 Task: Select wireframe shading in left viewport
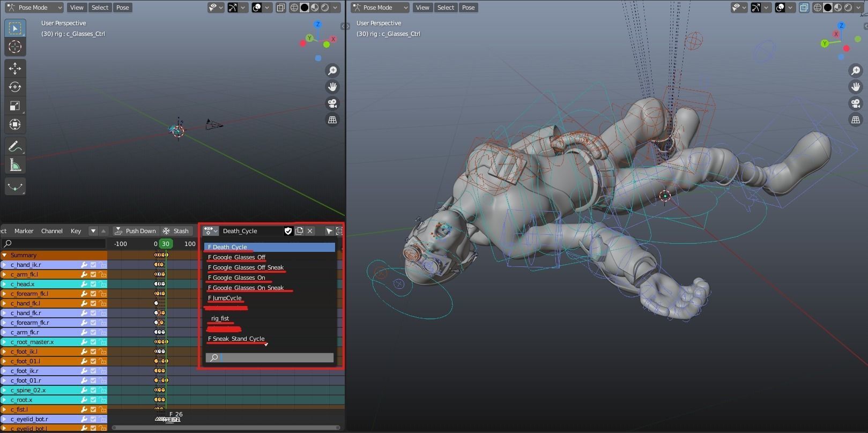294,8
